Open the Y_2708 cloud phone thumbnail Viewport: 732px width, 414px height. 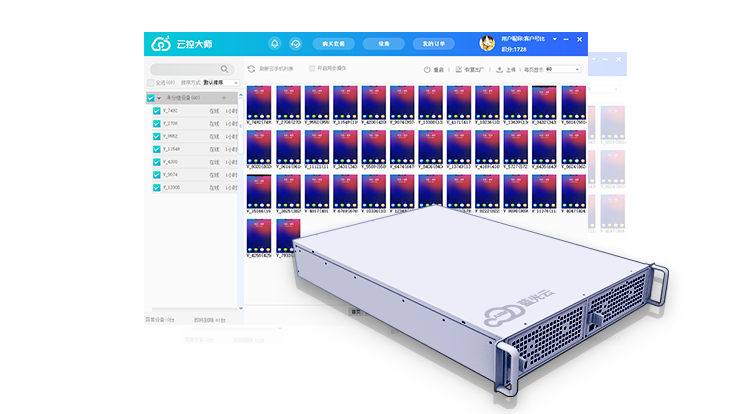pos(288,103)
